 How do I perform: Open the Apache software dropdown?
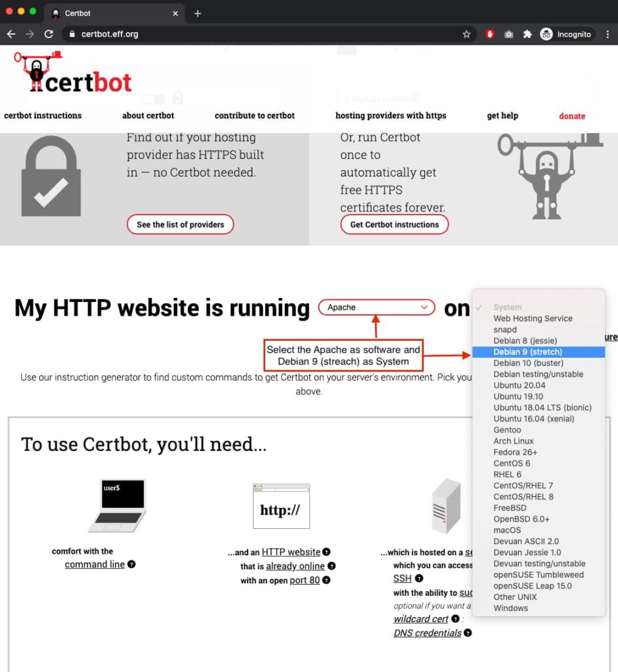[376, 307]
